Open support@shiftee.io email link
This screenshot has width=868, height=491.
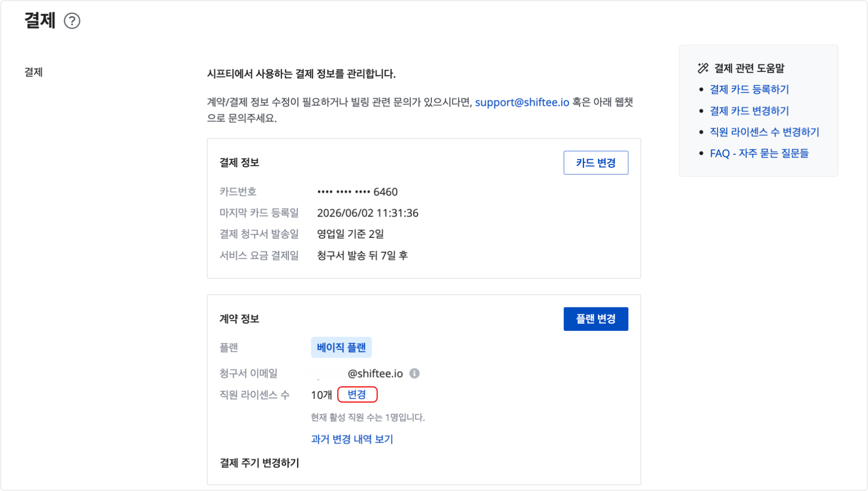[522, 102]
